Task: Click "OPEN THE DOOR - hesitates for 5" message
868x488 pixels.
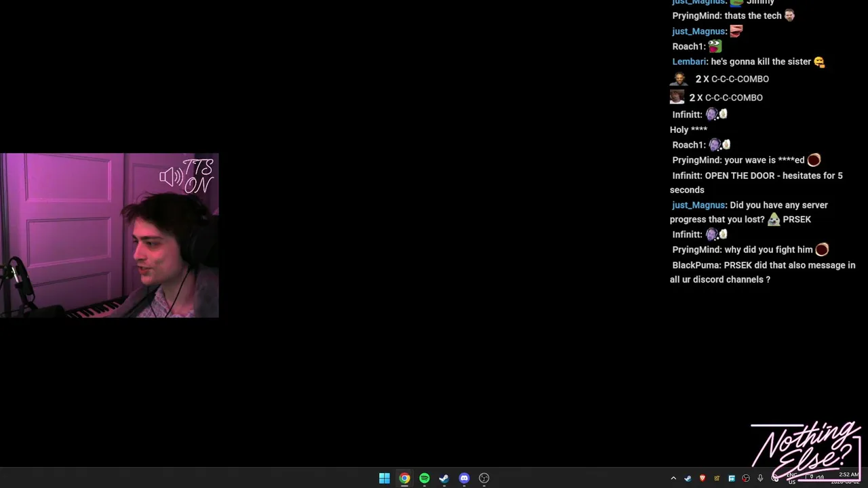Action: [x=774, y=176]
